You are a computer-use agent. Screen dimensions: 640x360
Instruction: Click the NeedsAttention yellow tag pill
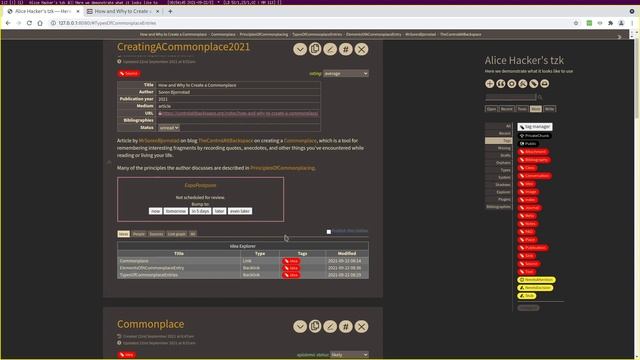[x=536, y=280]
